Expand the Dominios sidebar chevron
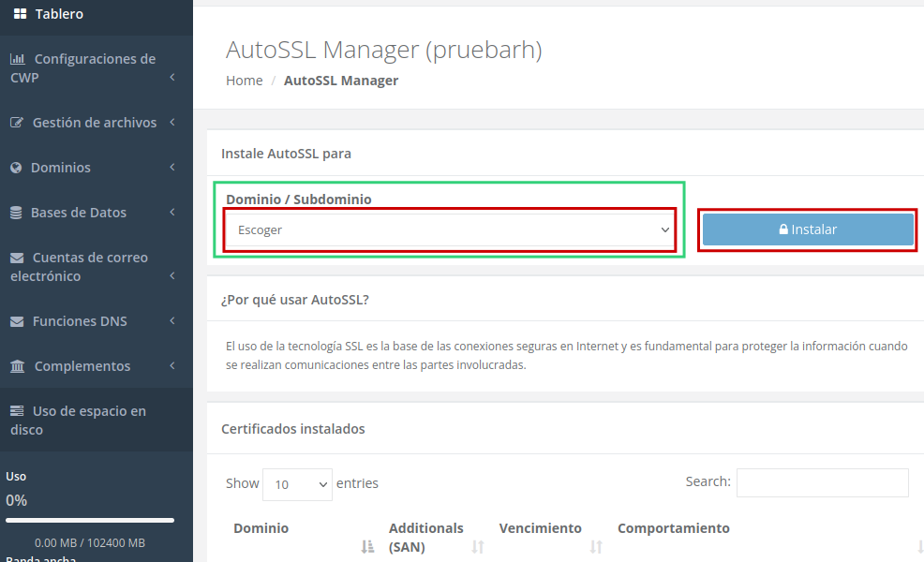 pos(173,168)
